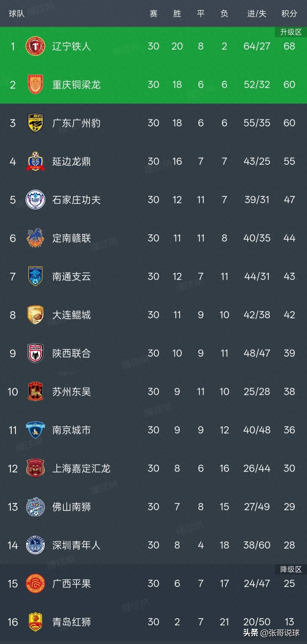Select the 南通支云 shield badge
This screenshot has width=307, height=644.
click(35, 276)
